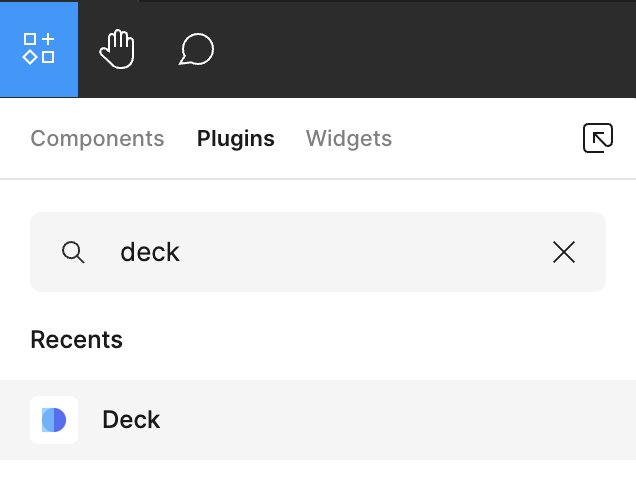The image size is (636, 480).
Task: Click blank area below the Deck result
Action: coord(318,470)
